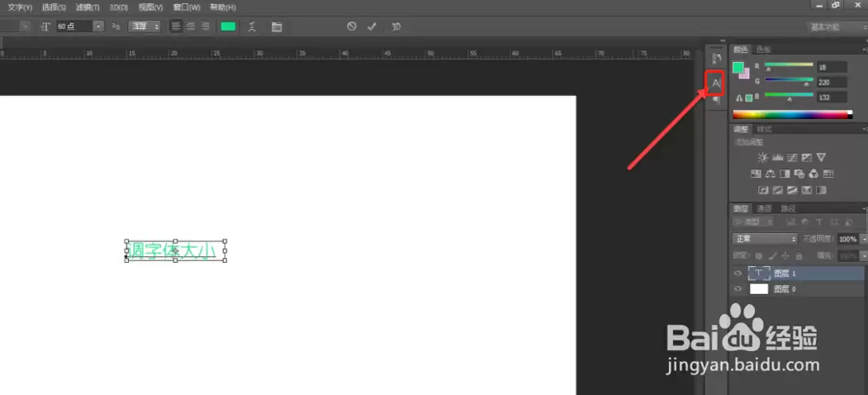
Task: Click the green text color swatch
Action: pyautogui.click(x=228, y=26)
